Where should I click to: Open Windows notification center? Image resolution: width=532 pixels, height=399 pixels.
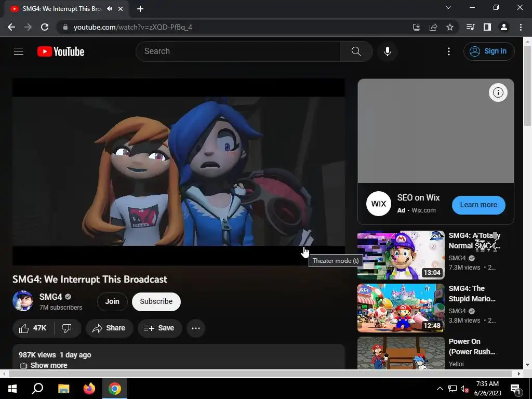pos(515,389)
